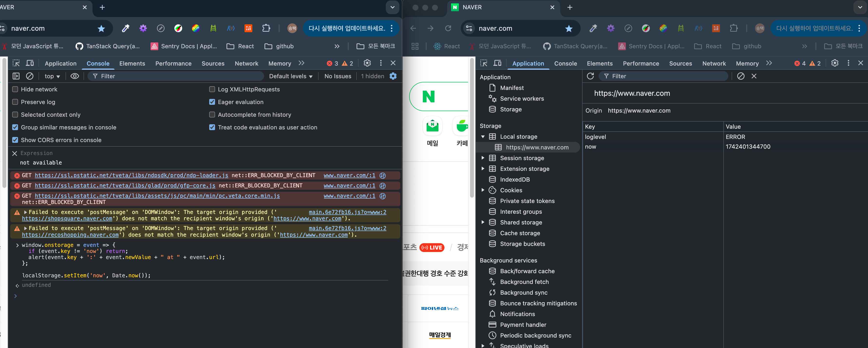The image size is (868, 348).
Task: Open DevTools three-dot menu in left window
Action: (x=381, y=63)
